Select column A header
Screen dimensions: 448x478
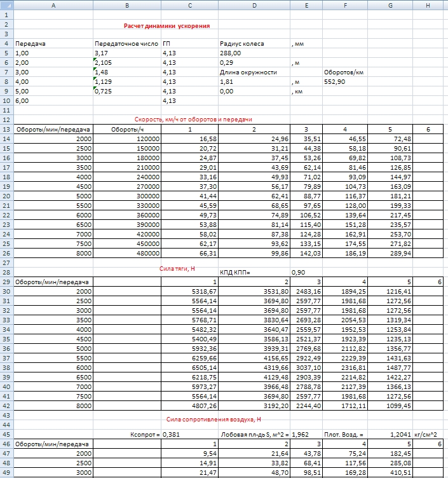click(x=53, y=5)
